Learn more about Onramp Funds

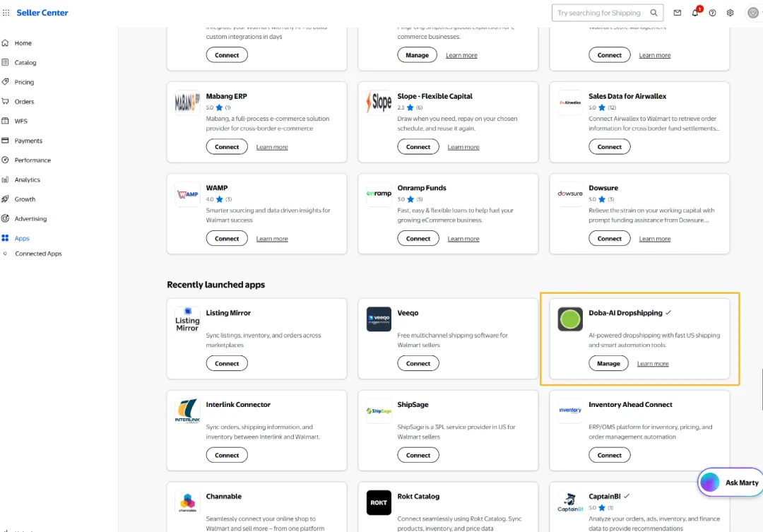(463, 239)
